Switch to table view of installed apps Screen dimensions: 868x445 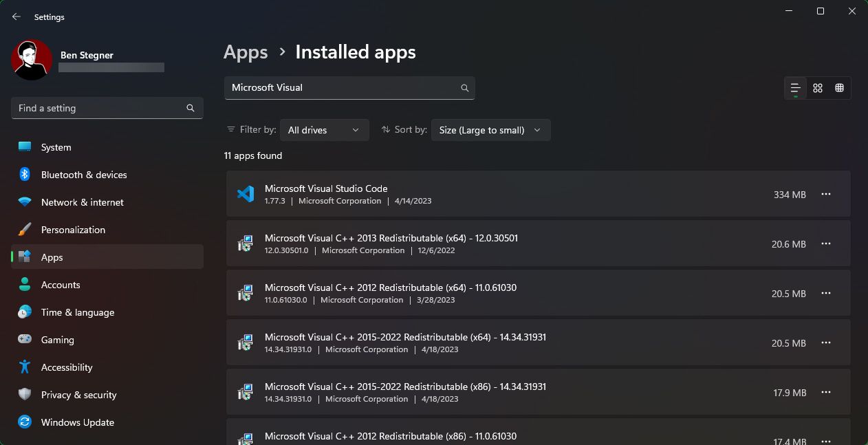tap(839, 87)
